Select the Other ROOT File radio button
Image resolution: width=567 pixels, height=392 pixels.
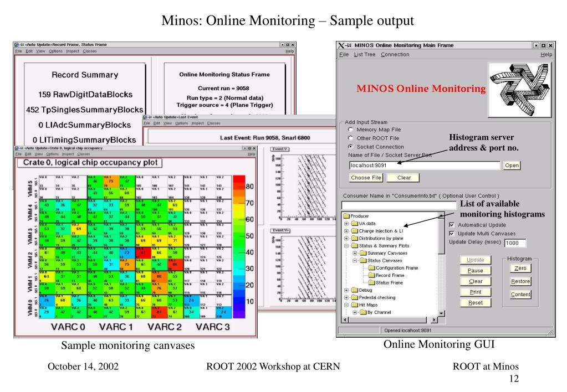click(350, 138)
